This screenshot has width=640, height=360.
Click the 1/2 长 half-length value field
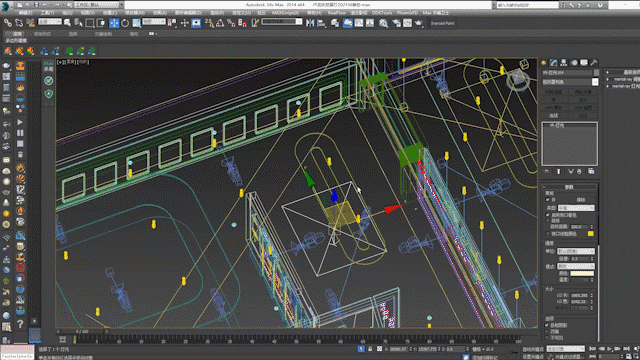(580, 295)
